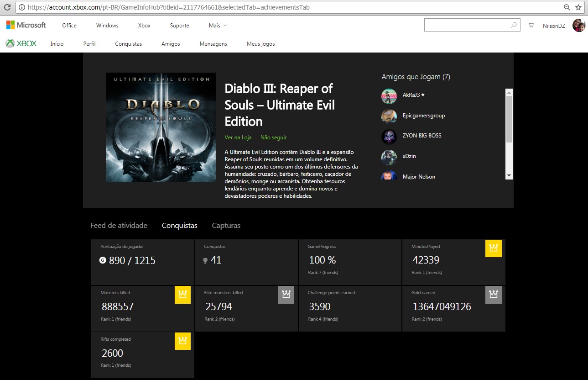Click the search magnifier icon

click(x=513, y=25)
